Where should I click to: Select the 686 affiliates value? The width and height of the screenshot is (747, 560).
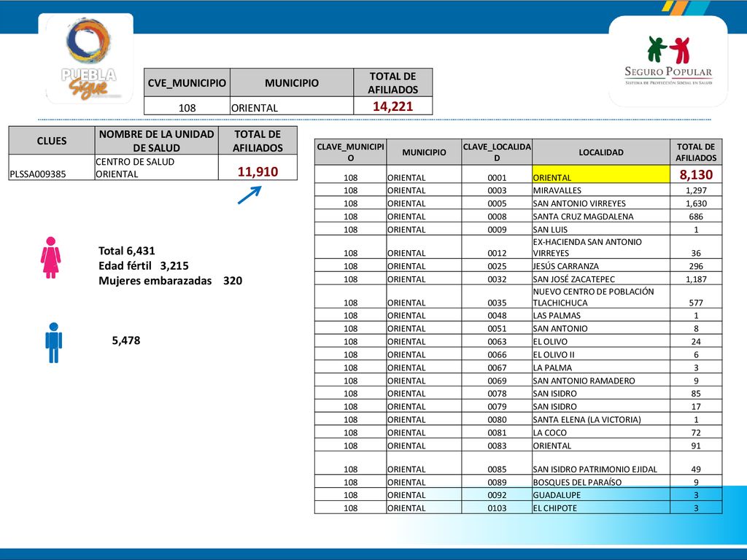pyautogui.click(x=696, y=217)
